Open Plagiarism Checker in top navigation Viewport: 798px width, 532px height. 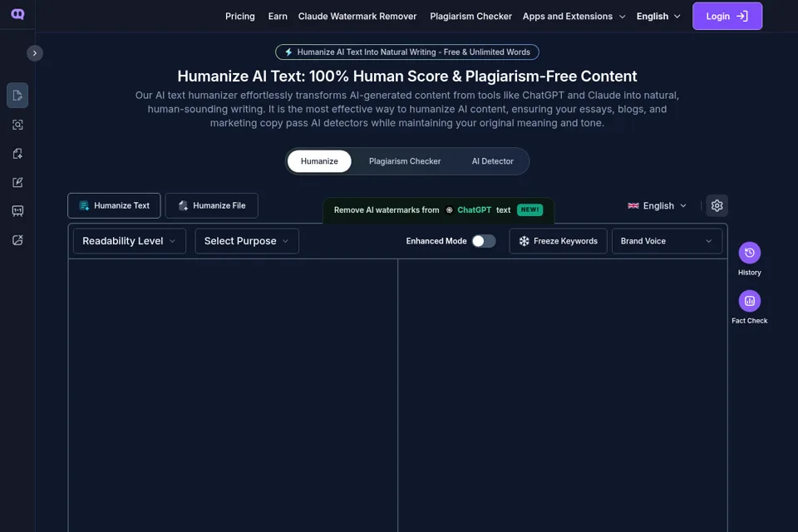(x=470, y=17)
